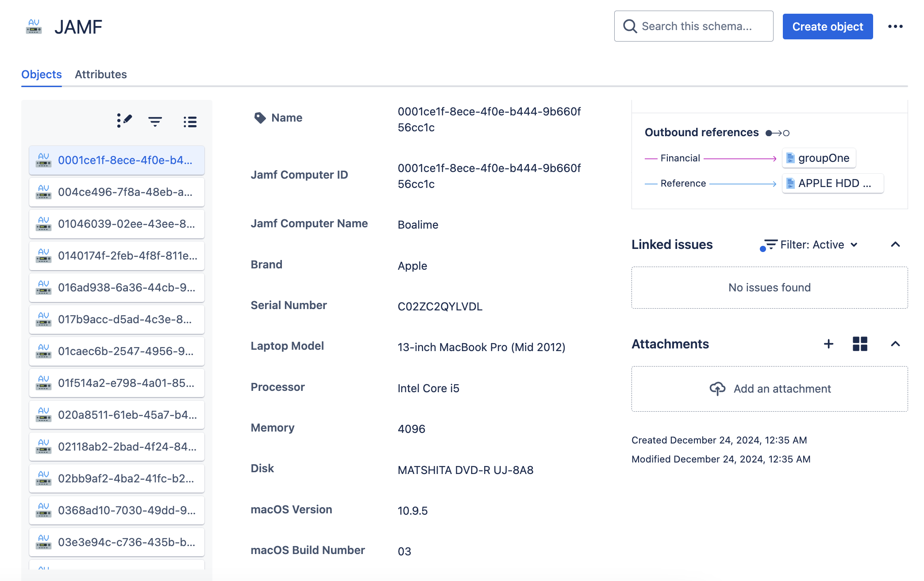Image resolution: width=924 pixels, height=581 pixels.
Task: Open the groupOne reference link
Action: tap(819, 158)
